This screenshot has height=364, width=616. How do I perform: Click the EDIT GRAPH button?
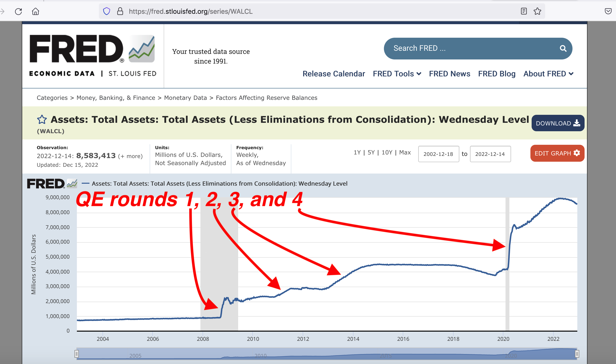pos(557,153)
